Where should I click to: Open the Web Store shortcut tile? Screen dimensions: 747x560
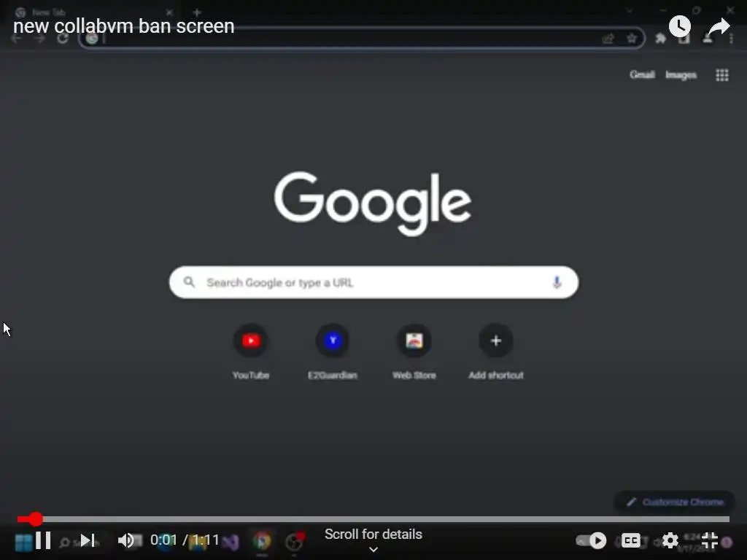pos(414,352)
